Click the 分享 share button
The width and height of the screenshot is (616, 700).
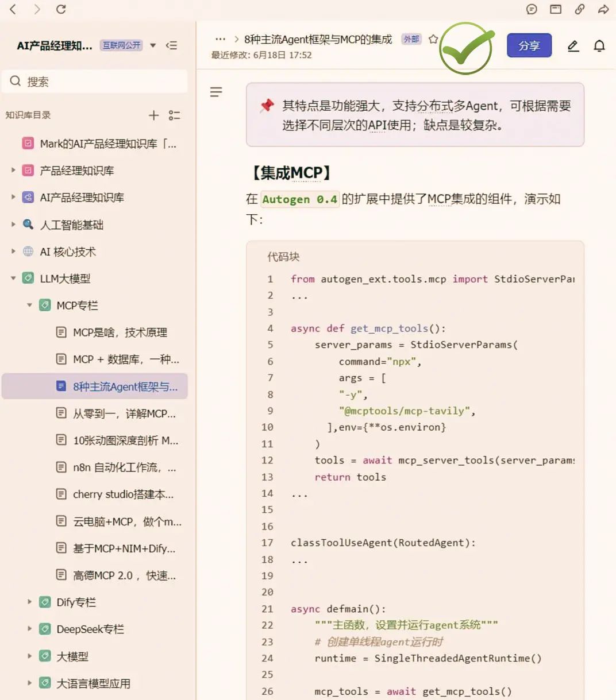[529, 45]
